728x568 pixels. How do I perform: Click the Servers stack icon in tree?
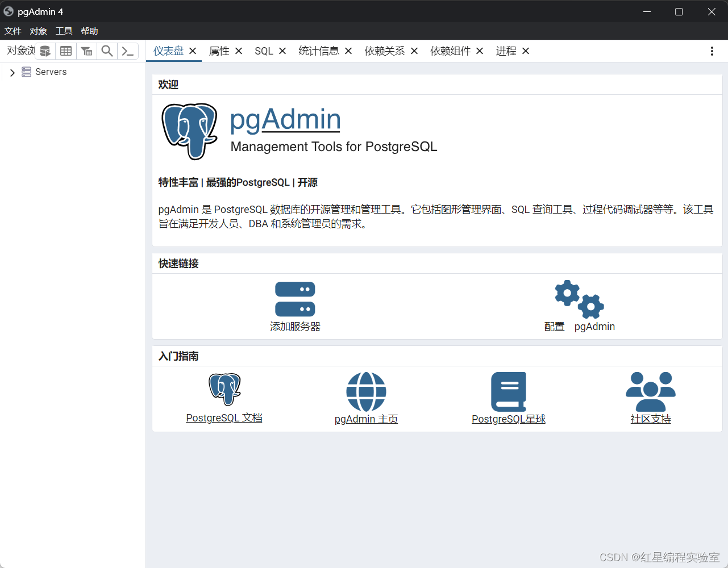[x=26, y=72]
